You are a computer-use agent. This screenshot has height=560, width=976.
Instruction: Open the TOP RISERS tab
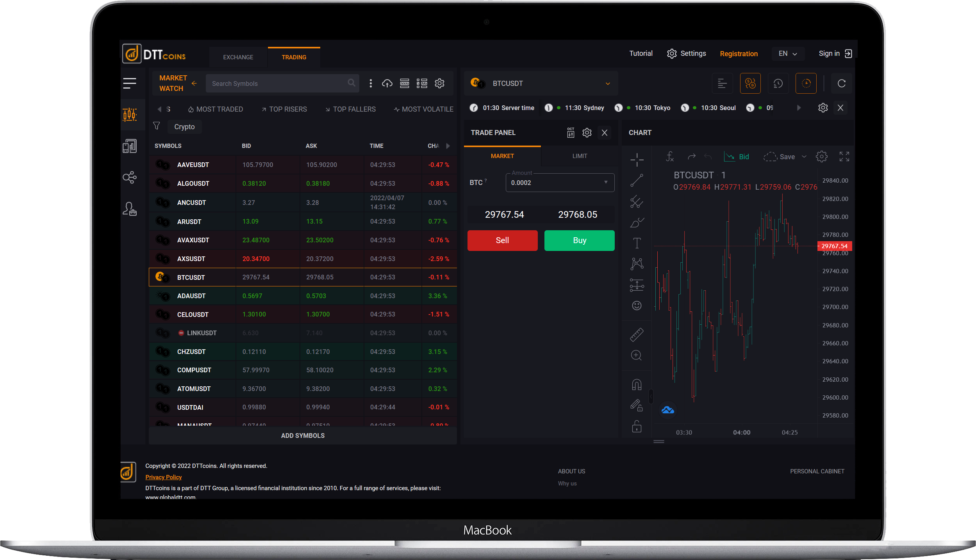(284, 109)
